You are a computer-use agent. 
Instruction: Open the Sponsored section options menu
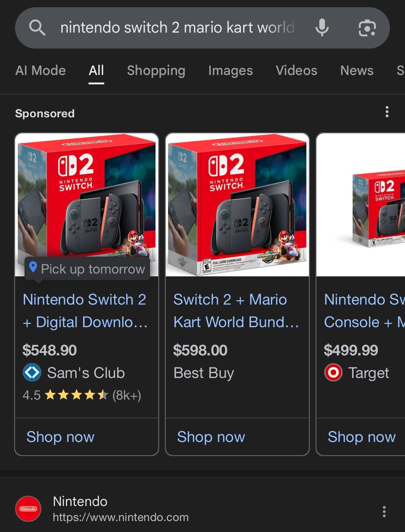(x=387, y=112)
